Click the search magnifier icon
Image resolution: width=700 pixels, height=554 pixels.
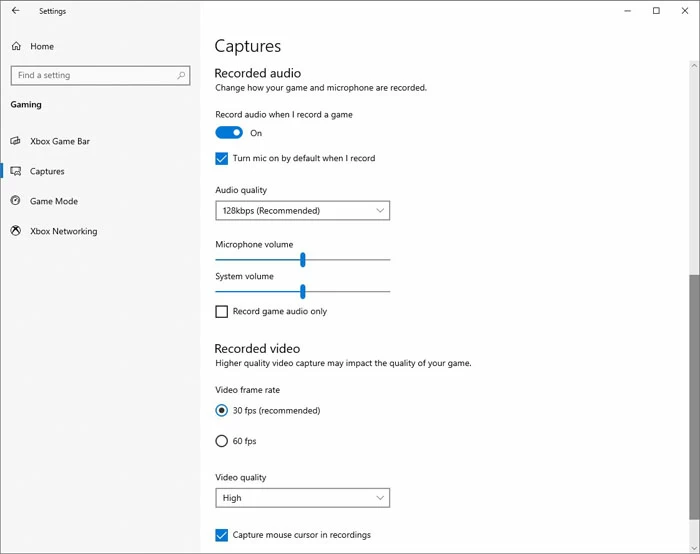click(181, 75)
